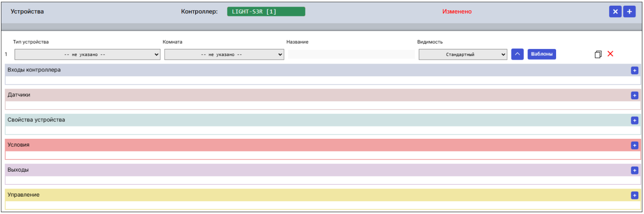The height and width of the screenshot is (214, 644).
Task: Click the plus button in the top header
Action: pyautogui.click(x=629, y=12)
